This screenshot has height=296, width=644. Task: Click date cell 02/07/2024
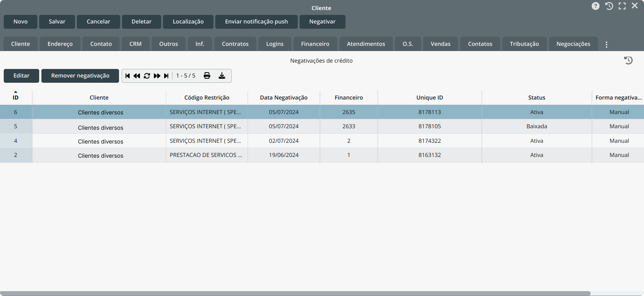coord(284,141)
